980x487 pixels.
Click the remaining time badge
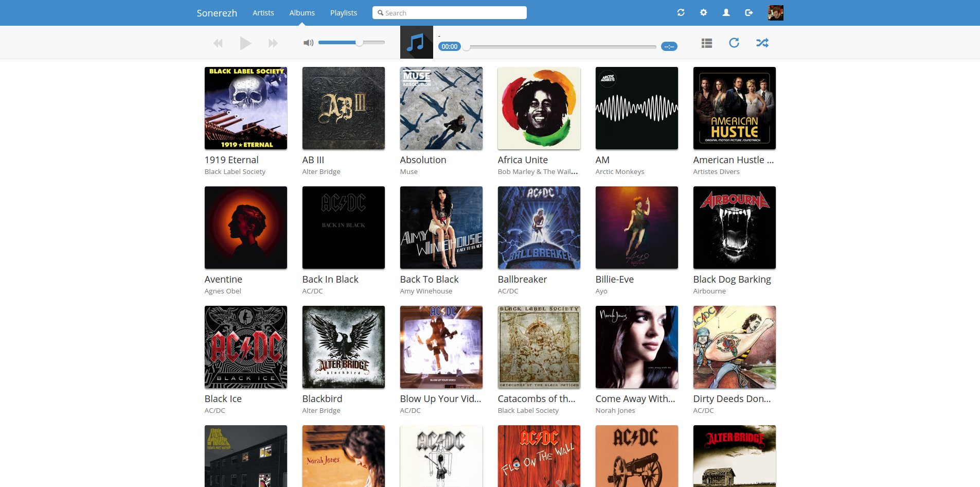[x=669, y=46]
